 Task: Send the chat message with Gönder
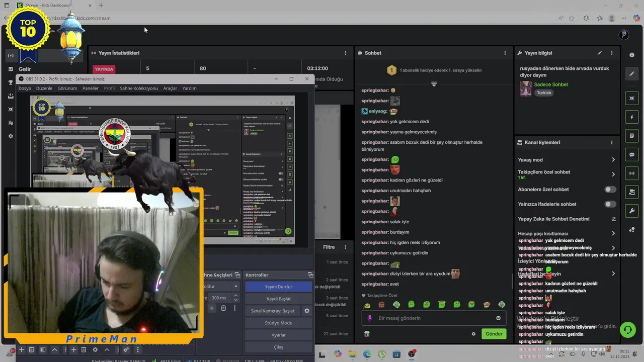494,334
